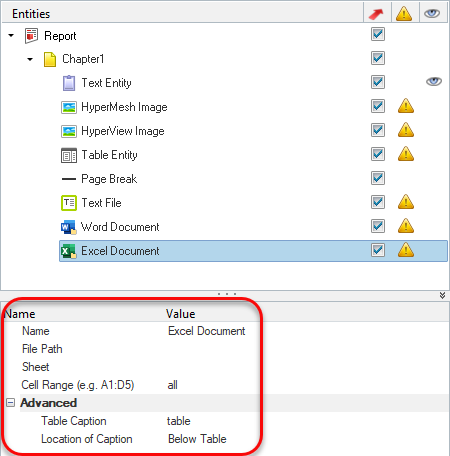Uncheck the Chapter1 checkbox

tap(378, 58)
